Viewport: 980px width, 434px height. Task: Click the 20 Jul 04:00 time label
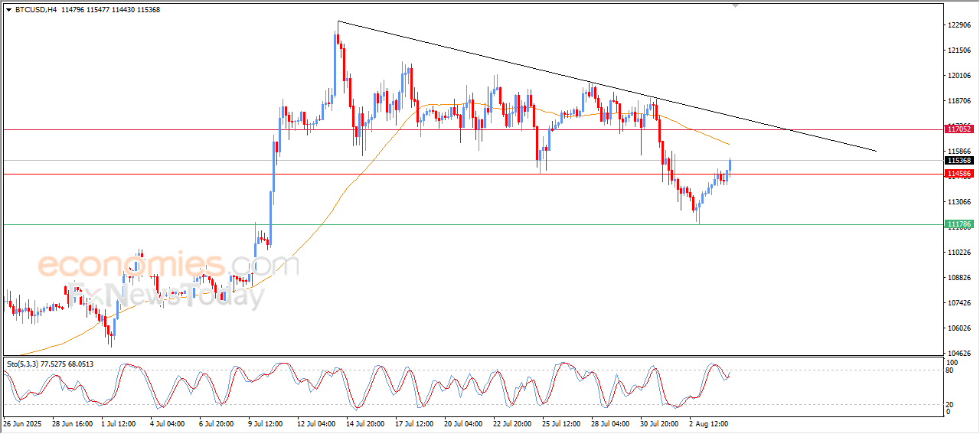point(463,423)
